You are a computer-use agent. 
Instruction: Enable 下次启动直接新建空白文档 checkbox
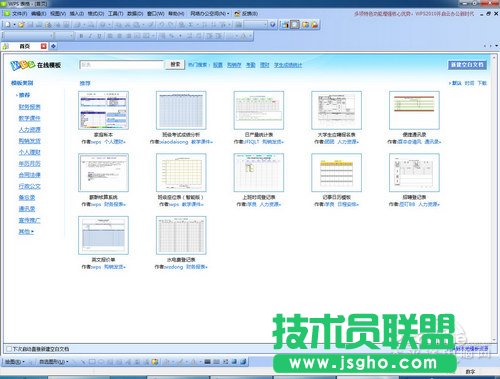9,349
